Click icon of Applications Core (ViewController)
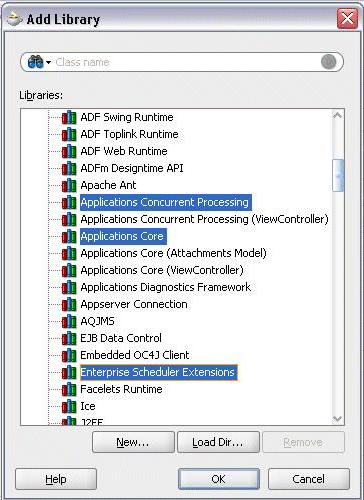This screenshot has height=500, width=364. pyautogui.click(x=69, y=270)
